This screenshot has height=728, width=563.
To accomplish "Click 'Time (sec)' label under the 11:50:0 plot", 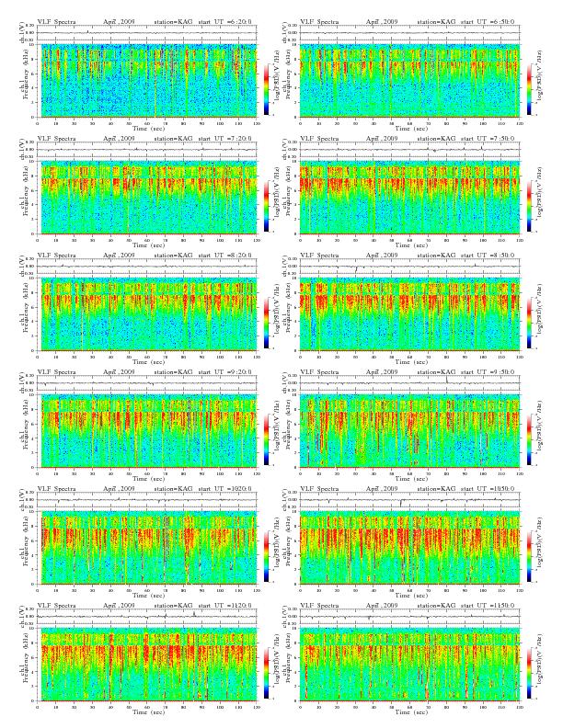I will (411, 712).
